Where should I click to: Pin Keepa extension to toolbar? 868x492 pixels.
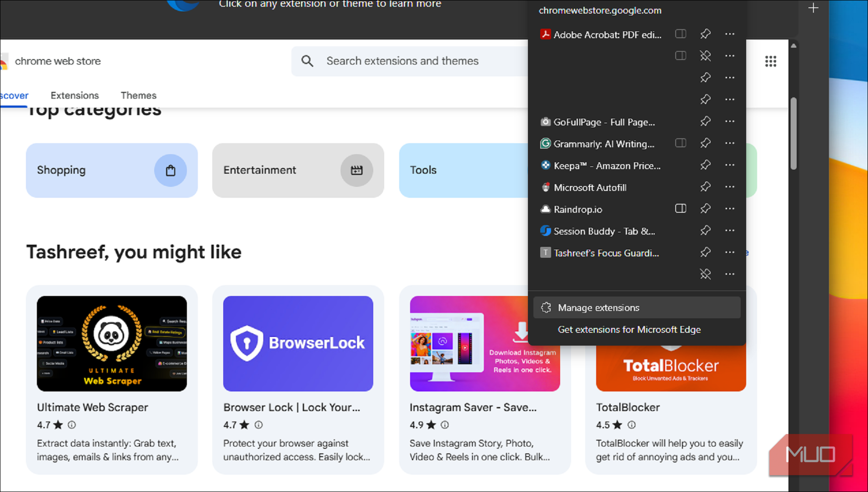point(705,165)
